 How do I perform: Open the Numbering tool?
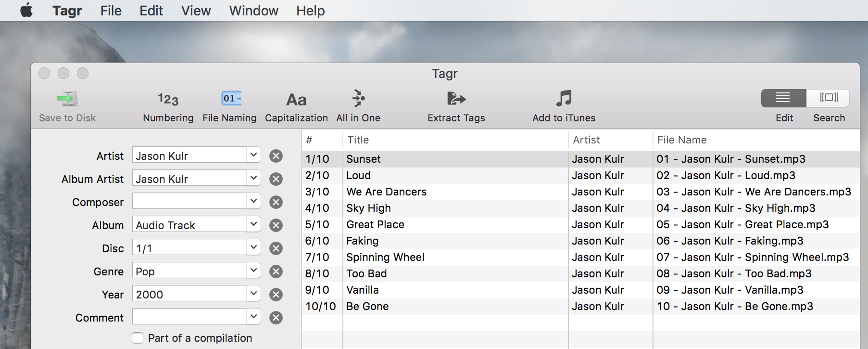tap(168, 99)
